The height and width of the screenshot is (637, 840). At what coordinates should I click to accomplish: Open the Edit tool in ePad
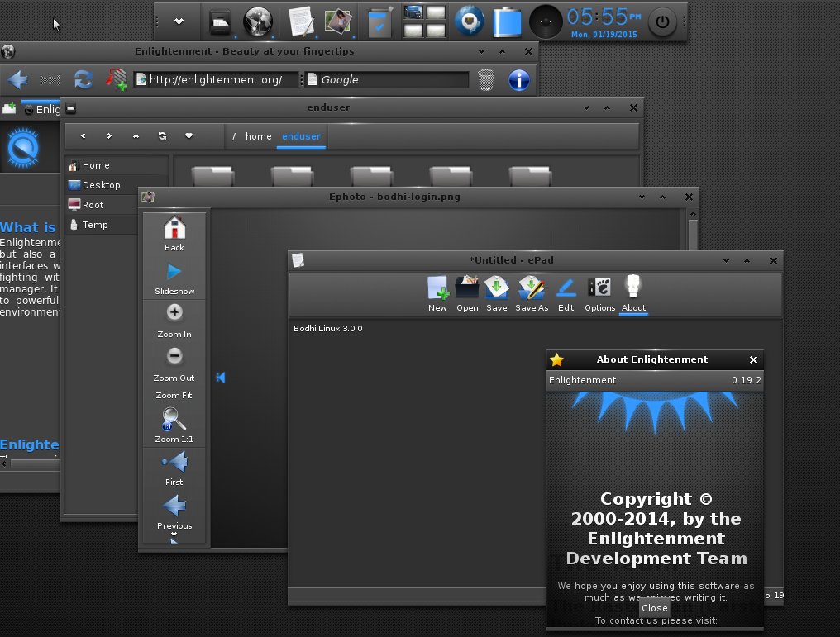click(x=566, y=293)
